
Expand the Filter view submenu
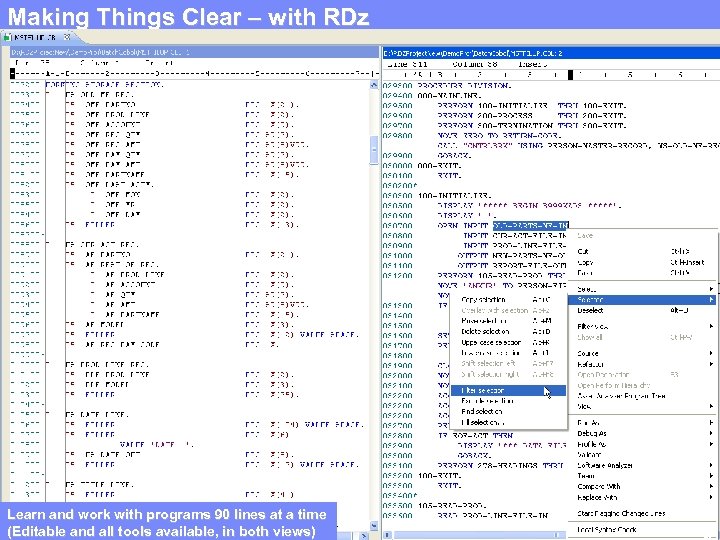click(642, 326)
